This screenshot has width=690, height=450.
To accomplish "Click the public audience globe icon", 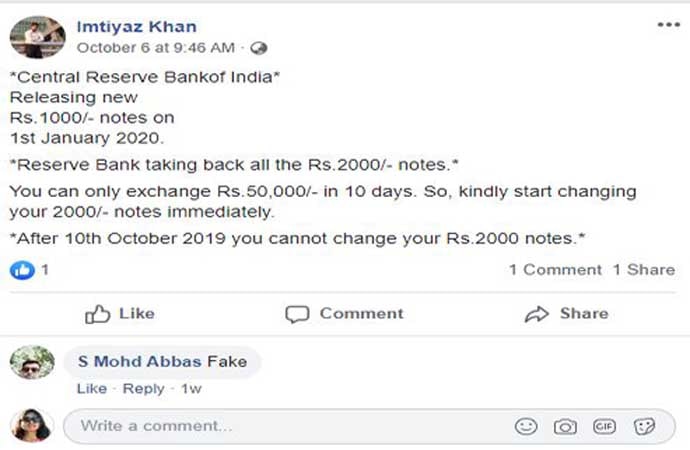I will [259, 47].
